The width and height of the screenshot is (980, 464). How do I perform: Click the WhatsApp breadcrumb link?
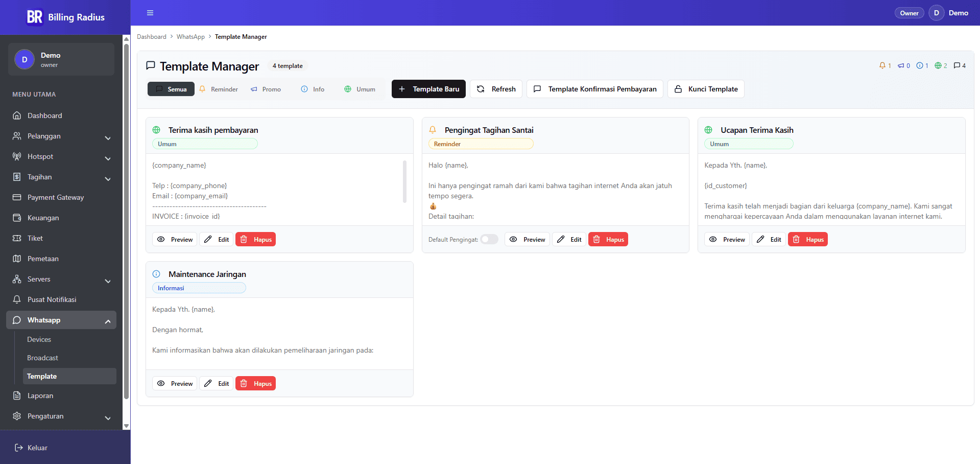[190, 37]
